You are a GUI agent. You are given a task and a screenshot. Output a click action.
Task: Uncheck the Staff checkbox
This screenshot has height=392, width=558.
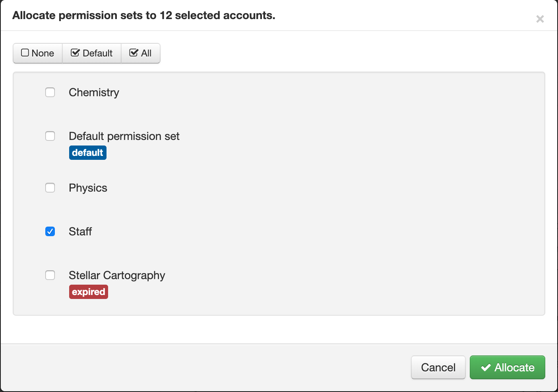coord(50,231)
